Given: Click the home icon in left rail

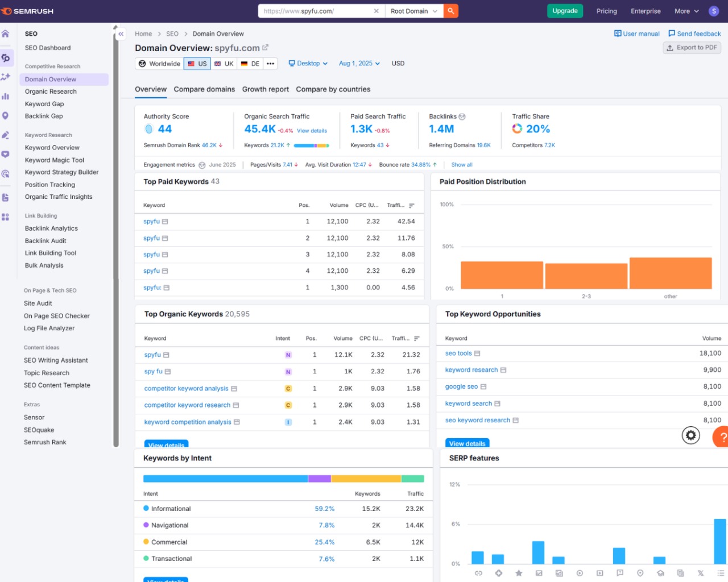Looking at the screenshot, I should (x=6, y=34).
